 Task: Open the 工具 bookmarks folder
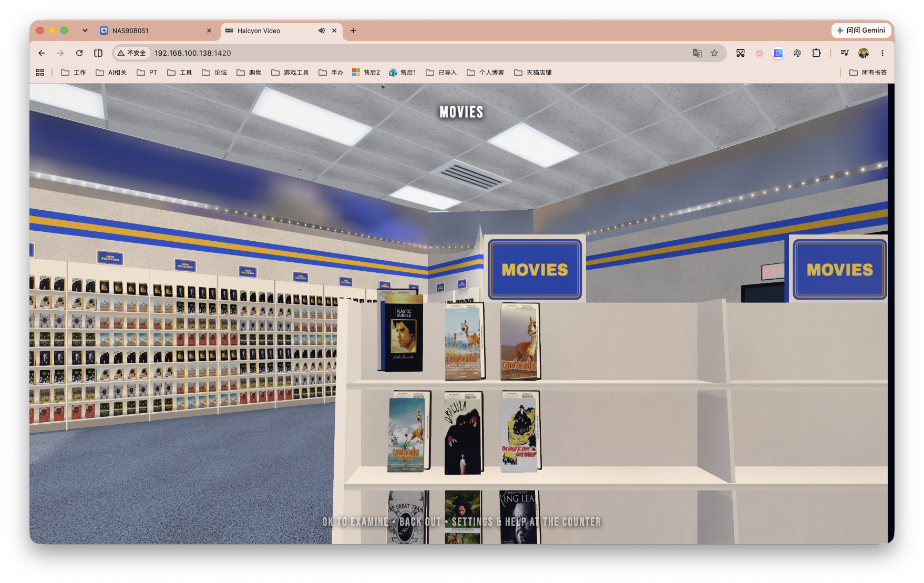[180, 73]
